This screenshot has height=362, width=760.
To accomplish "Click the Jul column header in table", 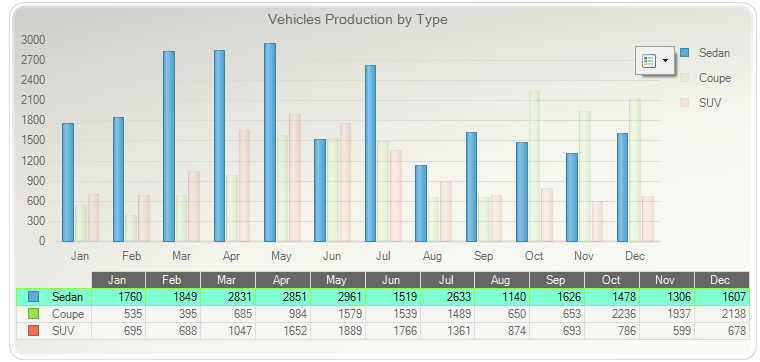I will [447, 280].
